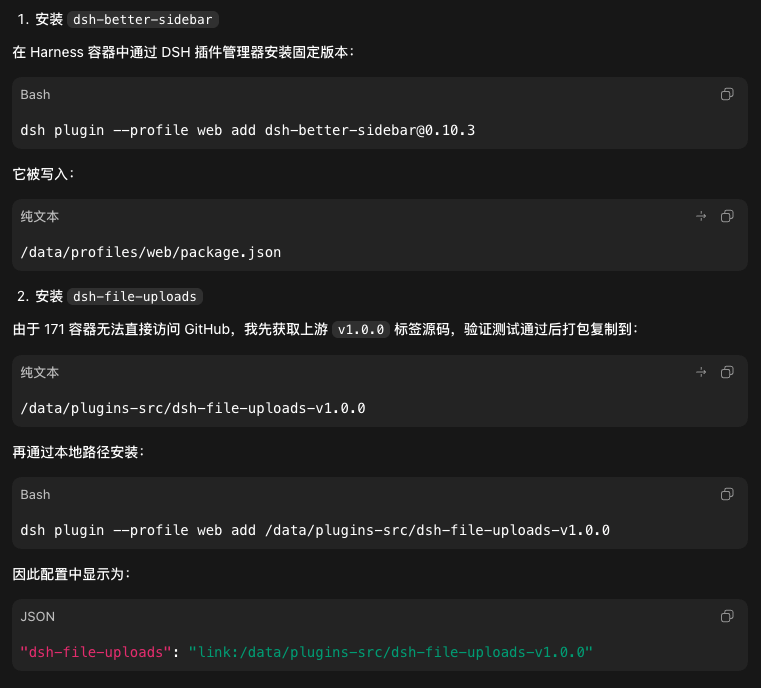
Task: Click the /data/plugins-src/dsh-file-uploads-v1.0.0 path in the text block
Action: click(x=193, y=408)
